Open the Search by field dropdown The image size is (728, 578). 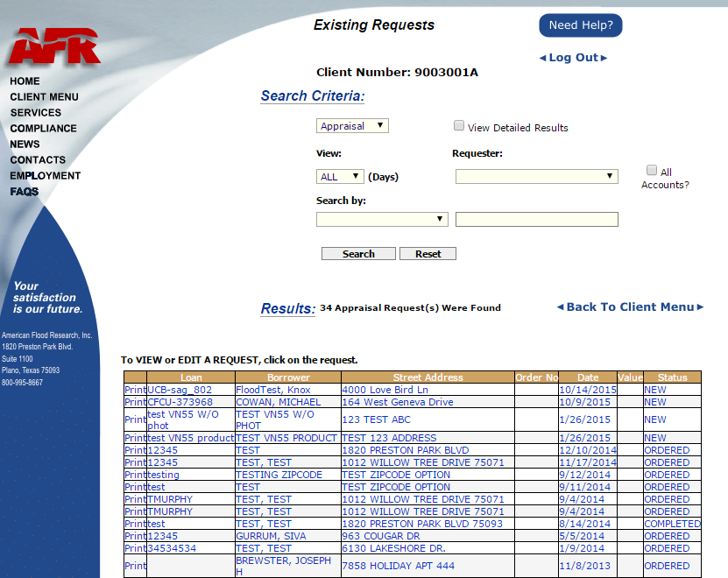pyautogui.click(x=382, y=219)
